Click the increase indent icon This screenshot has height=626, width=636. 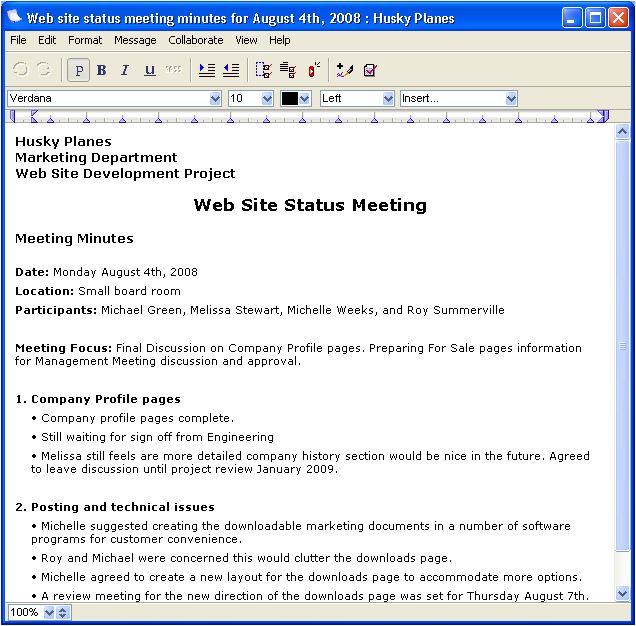207,70
